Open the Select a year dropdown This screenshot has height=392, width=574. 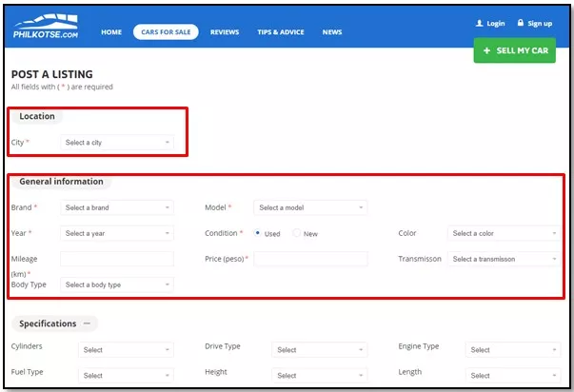point(117,233)
